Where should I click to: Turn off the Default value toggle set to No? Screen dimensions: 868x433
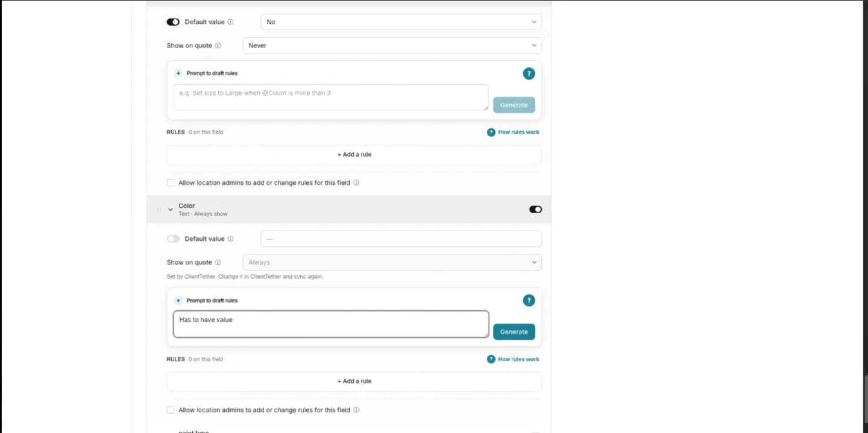173,22
